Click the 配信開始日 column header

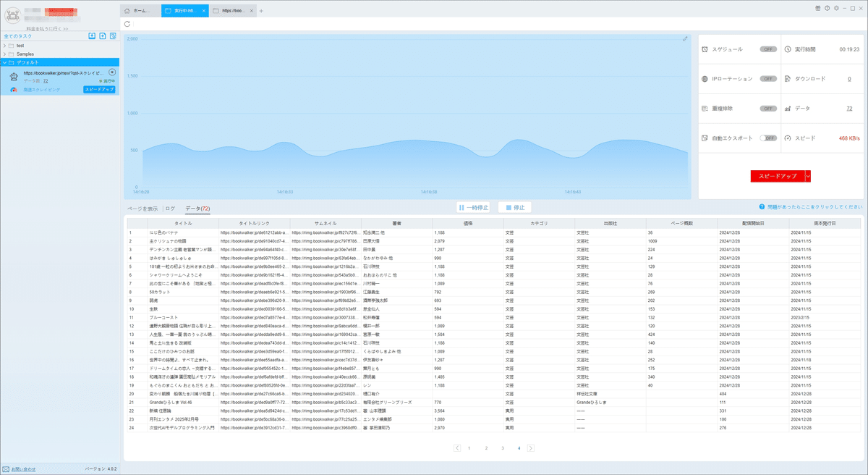pyautogui.click(x=752, y=224)
